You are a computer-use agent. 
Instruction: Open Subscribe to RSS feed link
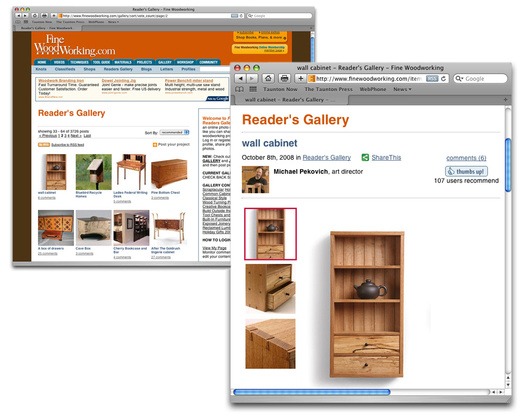click(x=67, y=145)
